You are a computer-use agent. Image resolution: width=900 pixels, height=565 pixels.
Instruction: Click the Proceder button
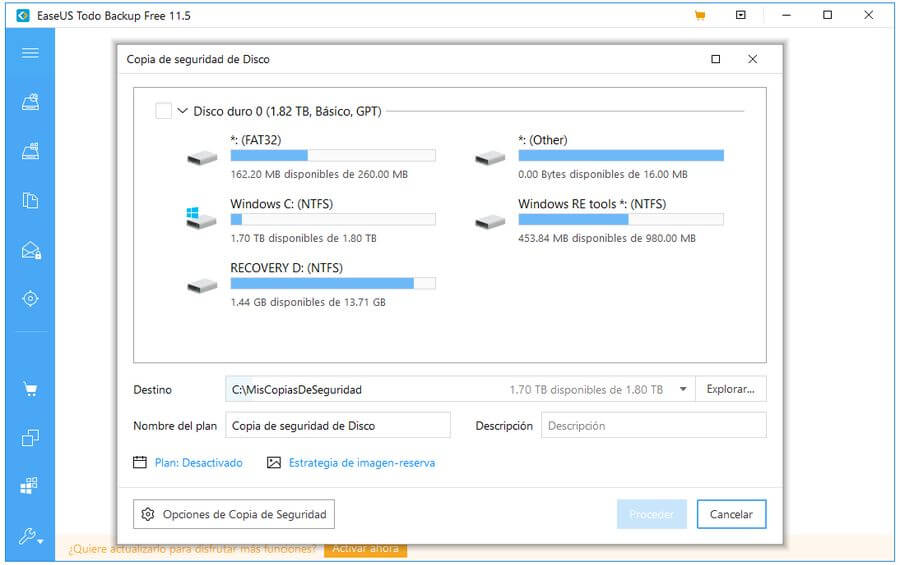tap(651, 514)
